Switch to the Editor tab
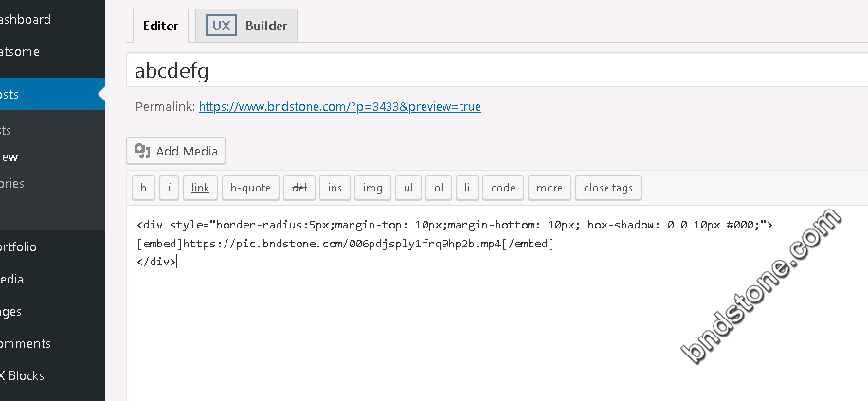The image size is (868, 401). (160, 26)
